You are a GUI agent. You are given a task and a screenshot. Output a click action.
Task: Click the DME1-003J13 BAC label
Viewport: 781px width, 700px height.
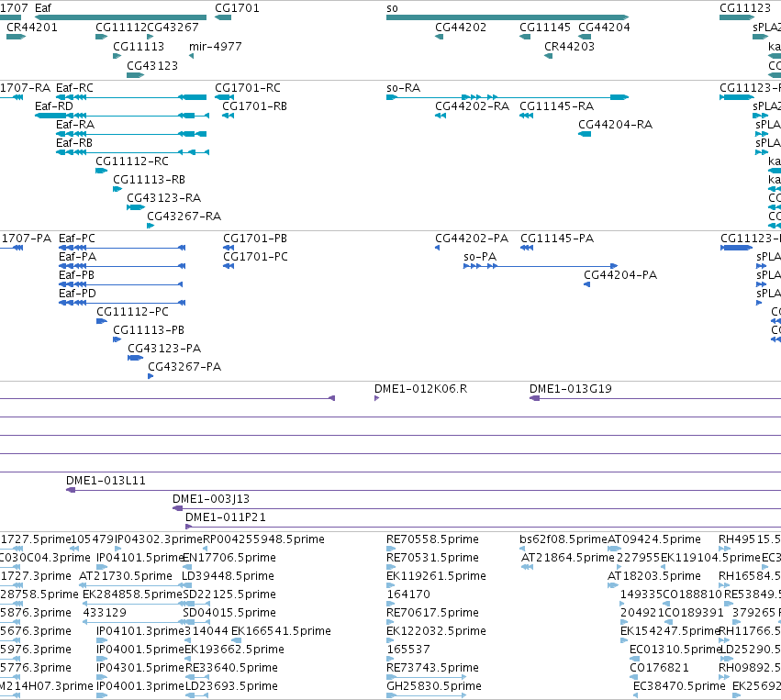coord(211,499)
